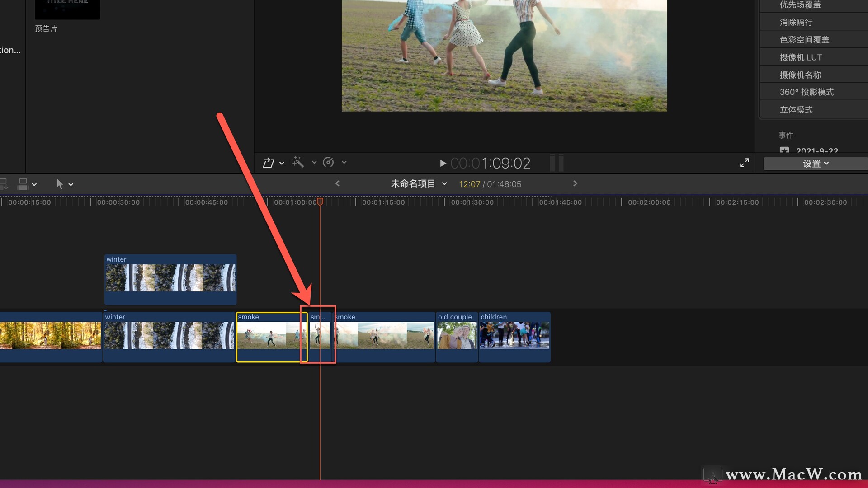Viewport: 868px width, 488px height.
Task: Click the 摄像机名称 inspector row
Action: point(814,75)
